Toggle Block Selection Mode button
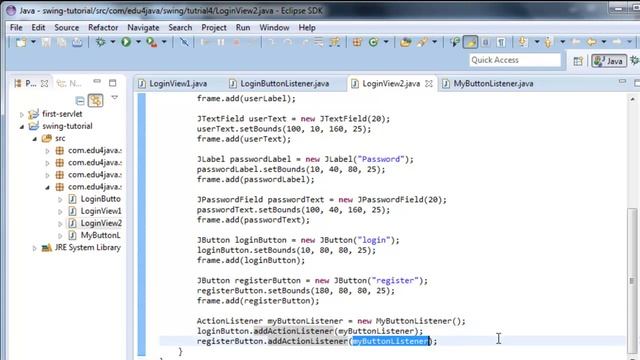The image size is (640, 360). pyautogui.click(x=486, y=42)
